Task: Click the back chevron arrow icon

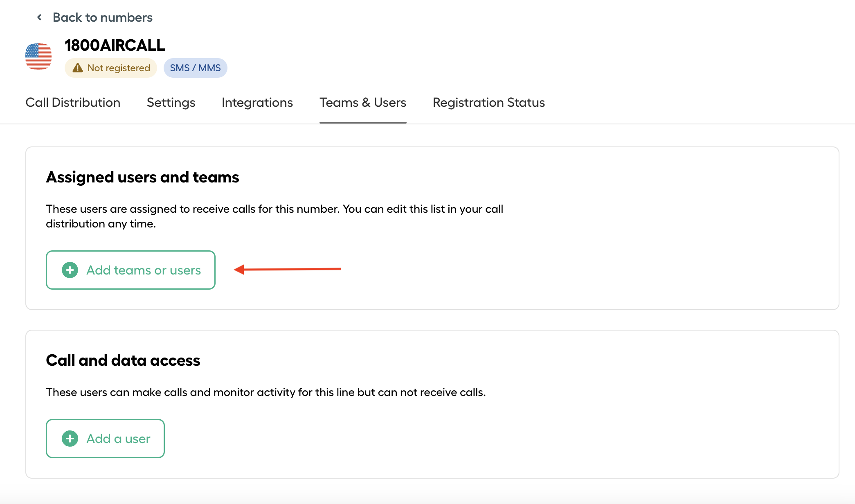Action: (x=39, y=17)
